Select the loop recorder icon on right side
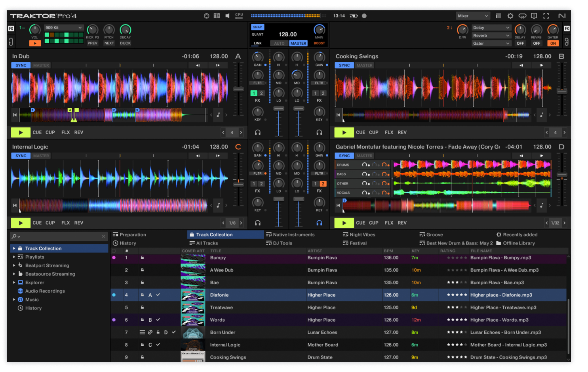The image size is (588, 372). [x=567, y=42]
